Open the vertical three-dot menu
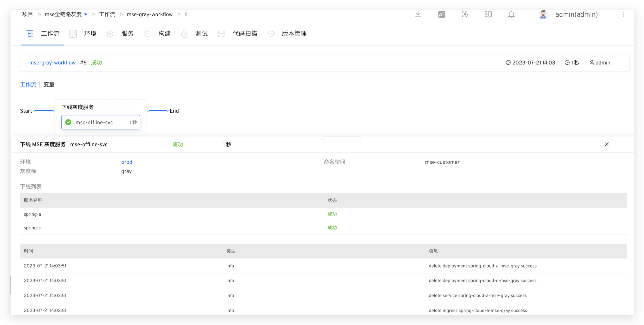This screenshot has width=644, height=325. pyautogui.click(x=624, y=14)
